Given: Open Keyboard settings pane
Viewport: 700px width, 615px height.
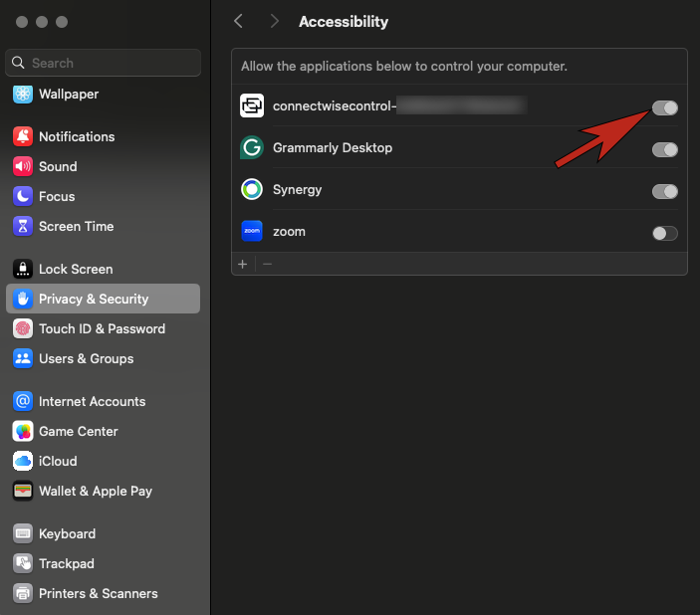Looking at the screenshot, I should (x=67, y=533).
